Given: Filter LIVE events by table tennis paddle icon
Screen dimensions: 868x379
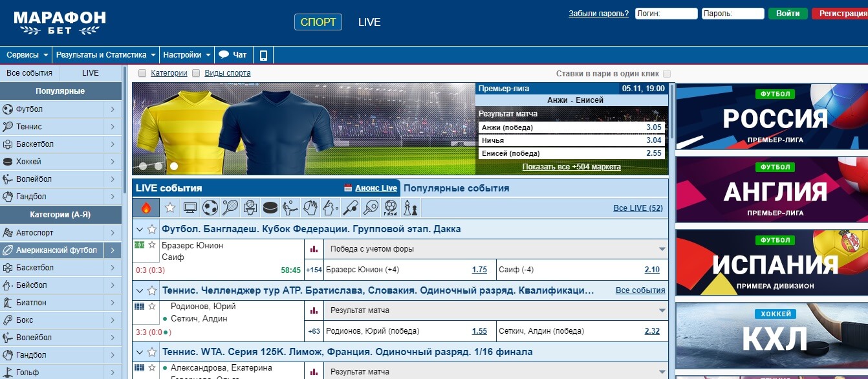Looking at the screenshot, I should click(x=371, y=208).
